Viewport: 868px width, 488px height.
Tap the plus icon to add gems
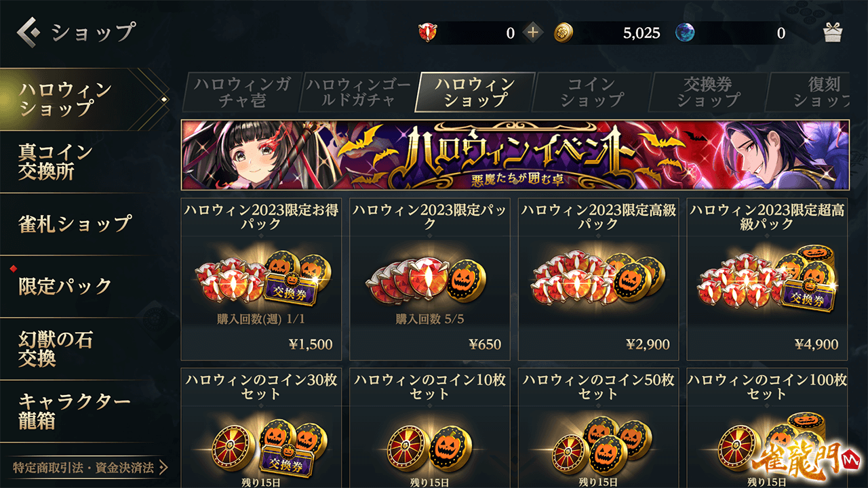click(x=533, y=33)
